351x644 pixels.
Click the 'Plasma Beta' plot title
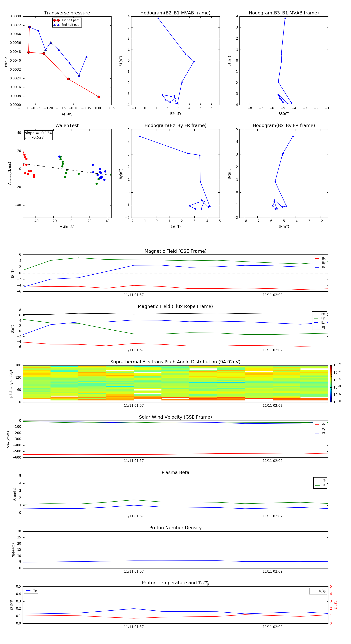pos(175,472)
